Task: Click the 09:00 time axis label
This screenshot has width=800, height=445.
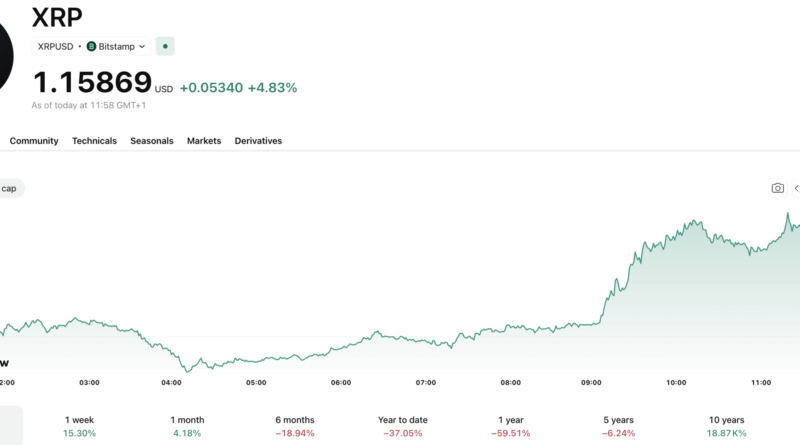Action: (x=591, y=382)
